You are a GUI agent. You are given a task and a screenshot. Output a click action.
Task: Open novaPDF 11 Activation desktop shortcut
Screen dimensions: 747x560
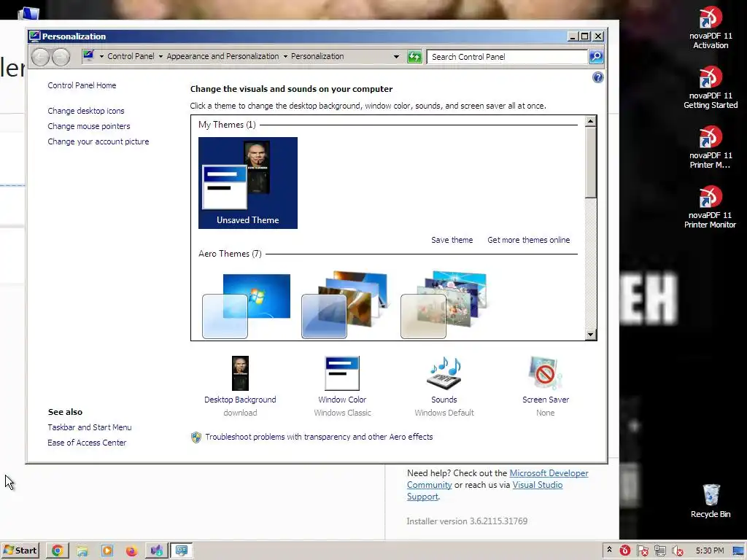(711, 28)
